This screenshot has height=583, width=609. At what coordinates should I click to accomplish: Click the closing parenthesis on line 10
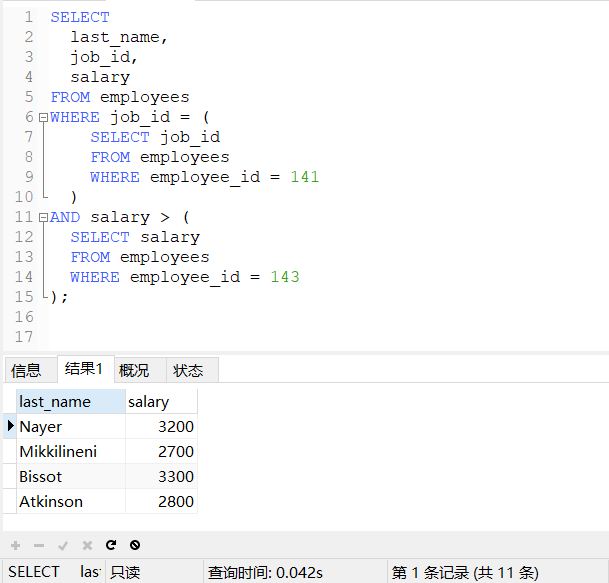point(73,197)
